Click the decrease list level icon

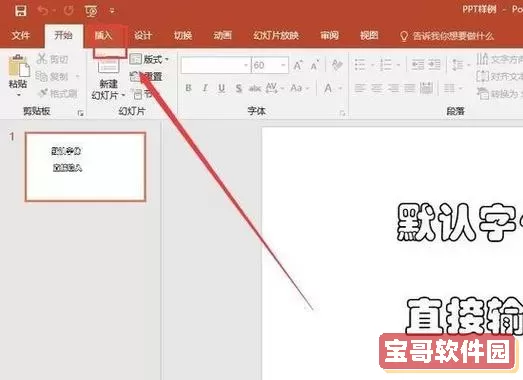point(418,65)
